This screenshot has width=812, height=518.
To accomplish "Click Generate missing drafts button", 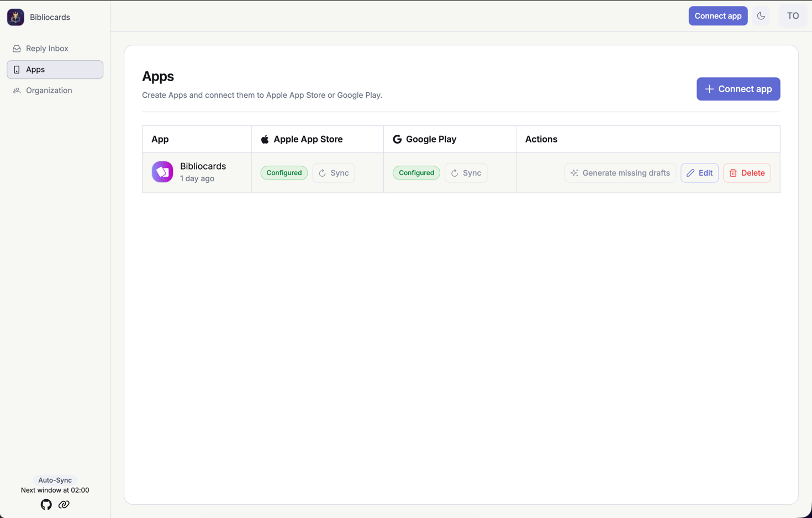I will pyautogui.click(x=620, y=173).
